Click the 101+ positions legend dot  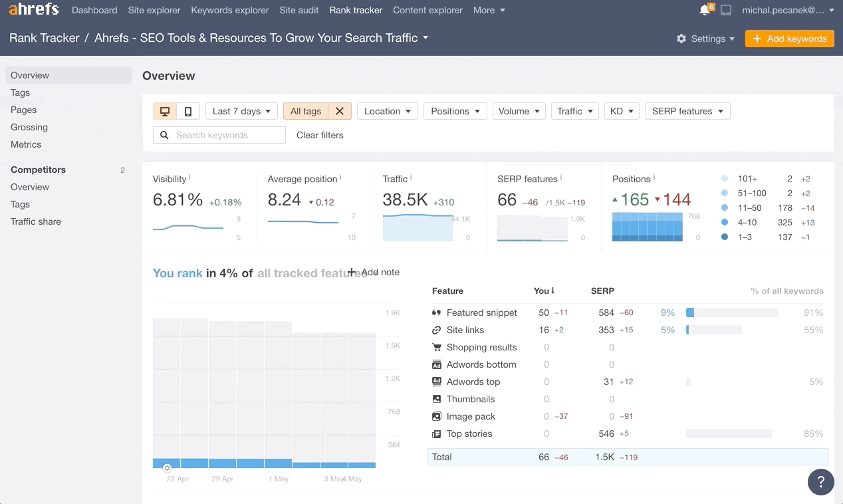tap(724, 179)
